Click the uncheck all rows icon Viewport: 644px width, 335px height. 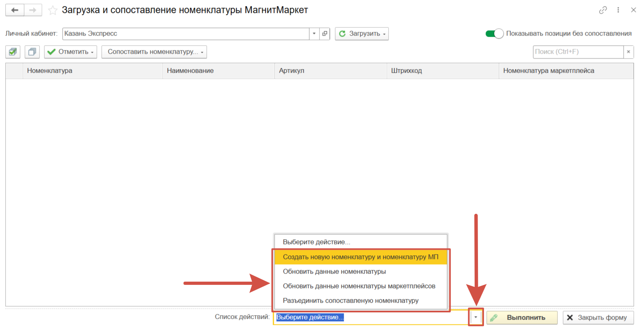click(32, 52)
